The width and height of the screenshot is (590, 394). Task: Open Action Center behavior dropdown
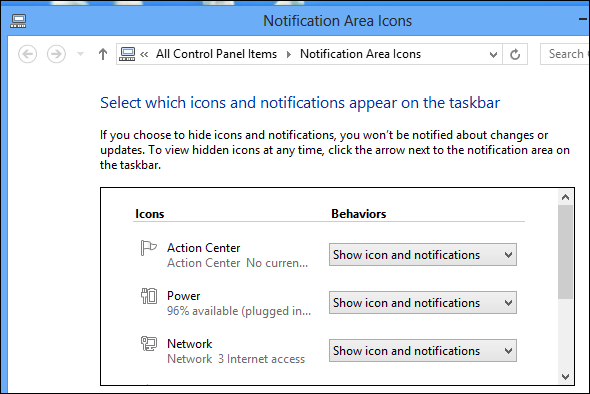pyautogui.click(x=423, y=255)
